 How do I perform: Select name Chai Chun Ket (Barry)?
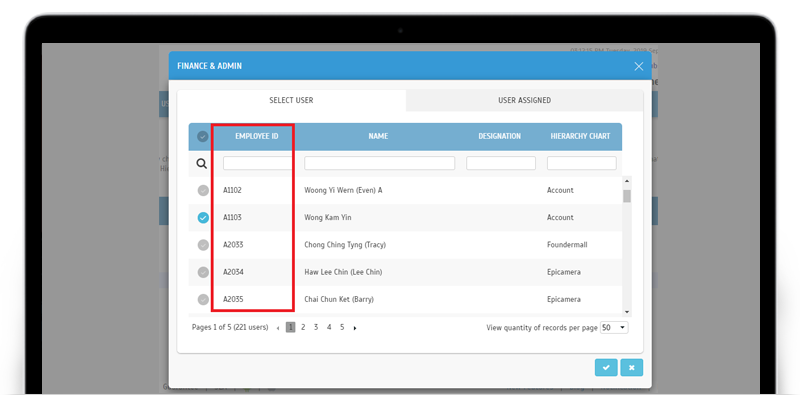point(339,300)
